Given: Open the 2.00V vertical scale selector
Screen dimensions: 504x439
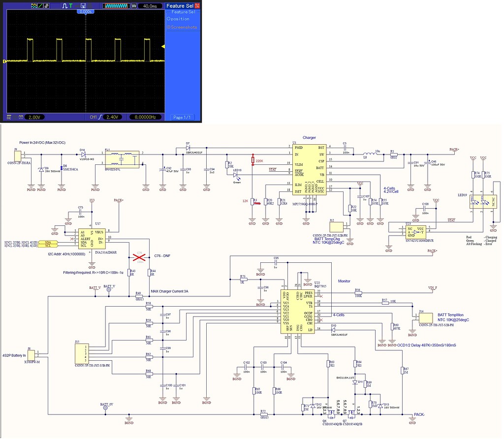Looking at the screenshot, I should [x=35, y=117].
